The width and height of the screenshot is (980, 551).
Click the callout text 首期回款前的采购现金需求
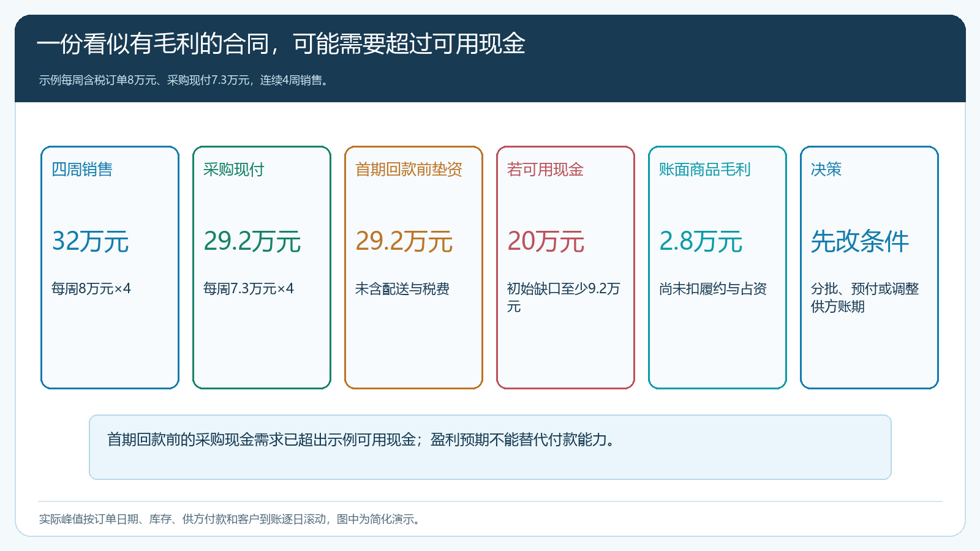[361, 440]
